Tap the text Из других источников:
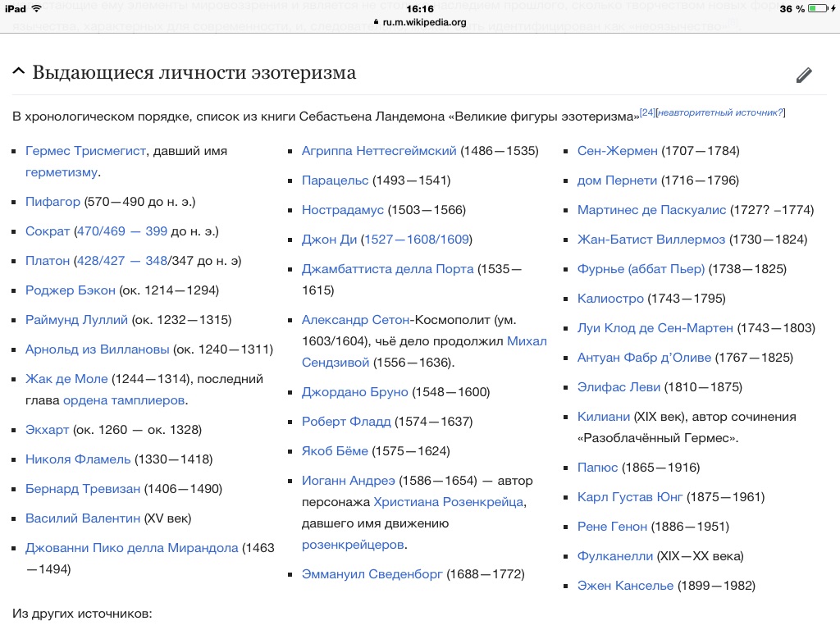 (x=82, y=614)
